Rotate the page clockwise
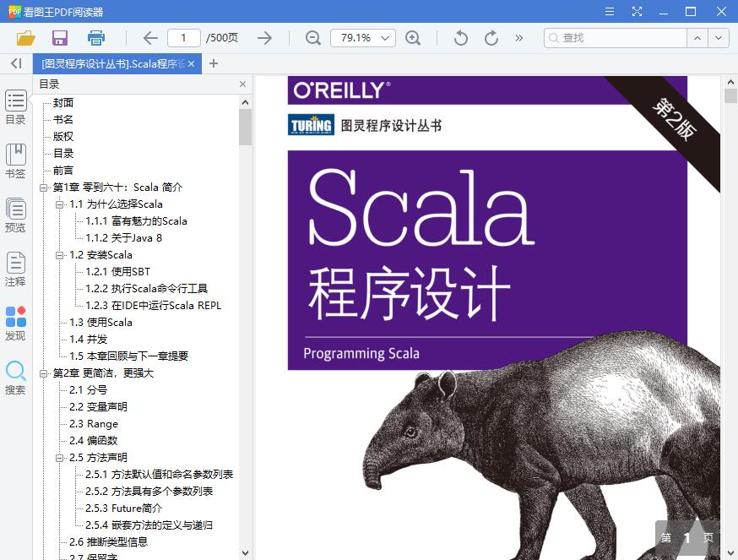The height and width of the screenshot is (560, 738). tap(491, 38)
